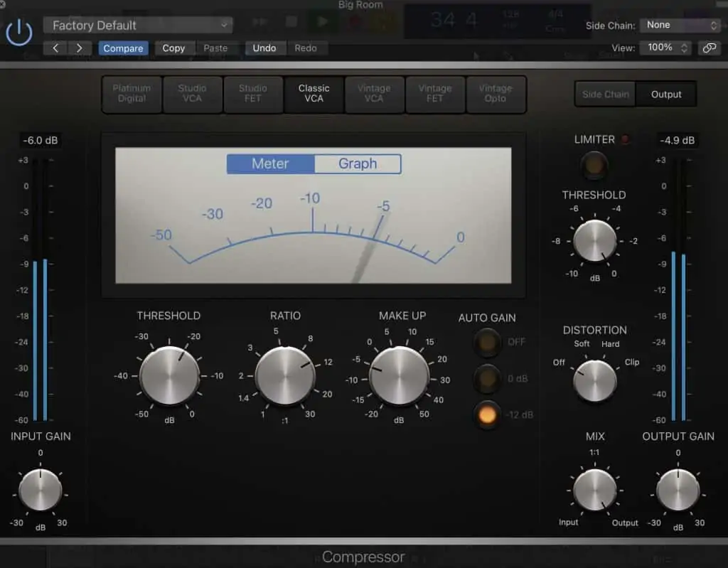Screen dimensions: 728x568
Task: Select the Studio FET compressor model
Action: pos(253,94)
